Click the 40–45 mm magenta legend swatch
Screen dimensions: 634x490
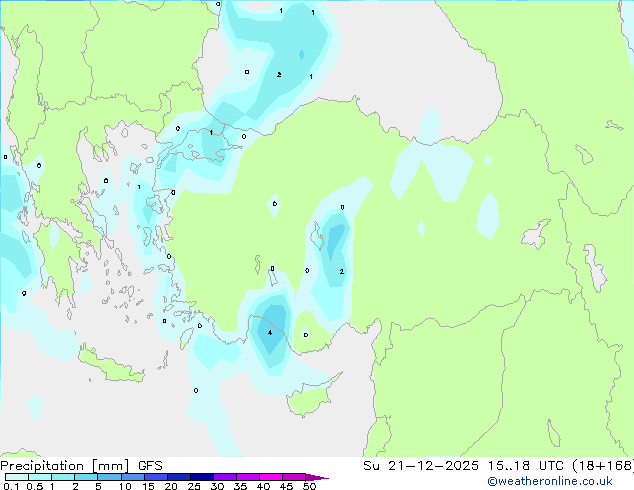(x=271, y=477)
